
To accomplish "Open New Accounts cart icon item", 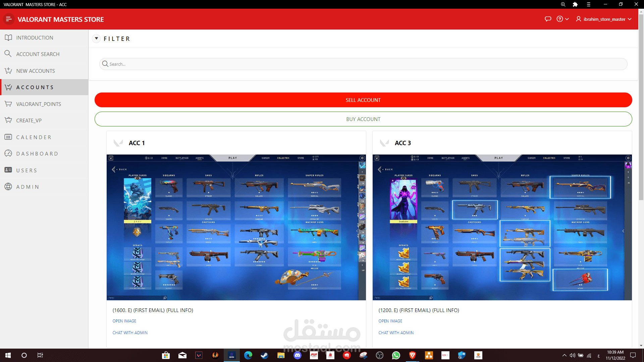I will point(35,71).
